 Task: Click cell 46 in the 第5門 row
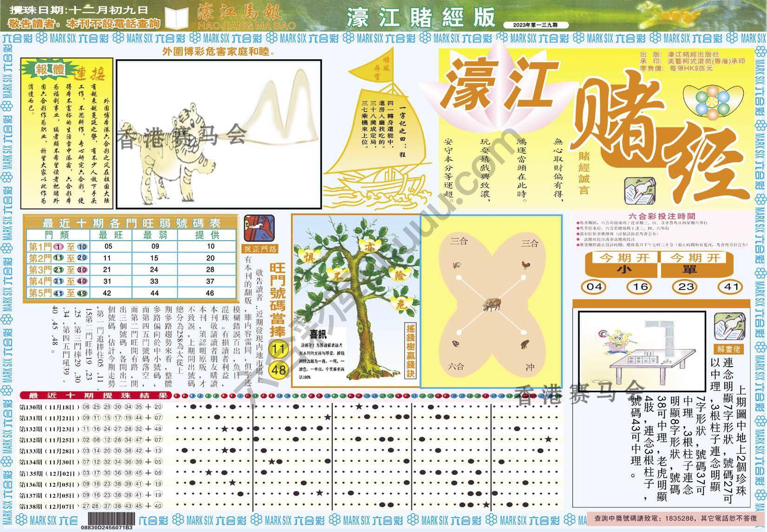click(x=211, y=293)
